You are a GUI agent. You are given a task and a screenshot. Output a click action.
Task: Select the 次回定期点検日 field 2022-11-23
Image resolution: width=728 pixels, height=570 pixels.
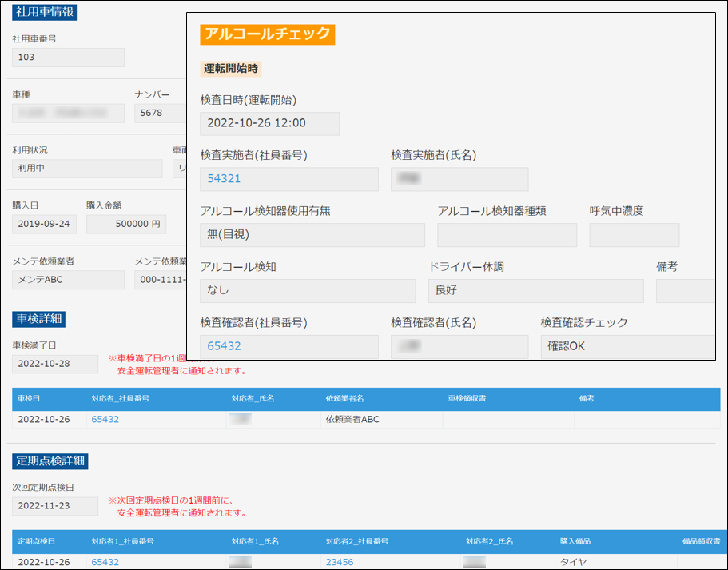click(x=55, y=506)
